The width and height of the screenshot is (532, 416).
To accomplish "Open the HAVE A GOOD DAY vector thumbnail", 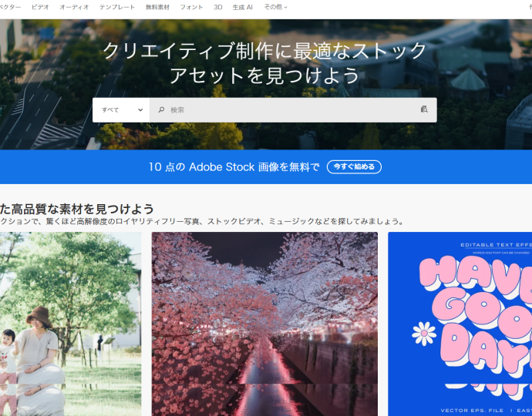I will tap(460, 324).
